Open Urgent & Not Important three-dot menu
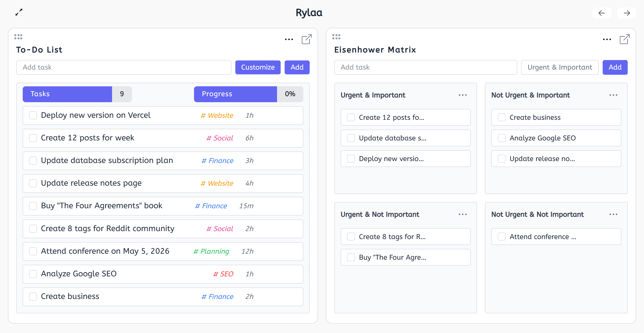The image size is (644, 333). (x=463, y=214)
